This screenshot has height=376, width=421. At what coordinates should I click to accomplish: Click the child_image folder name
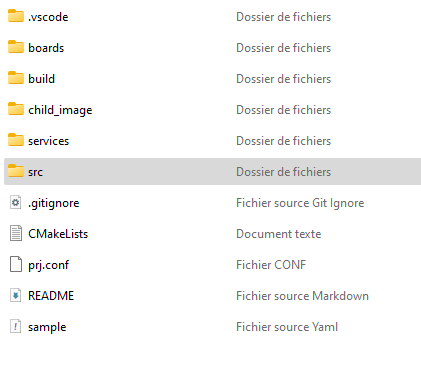[60, 110]
